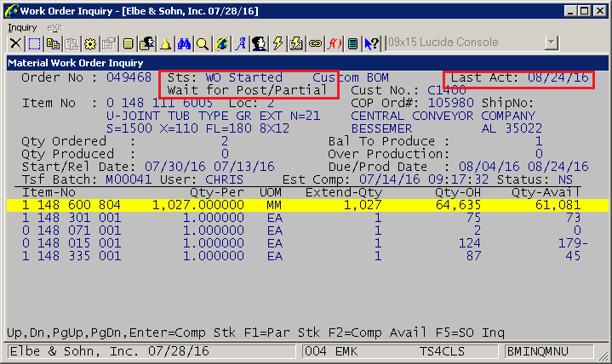612x364 pixels.
Task: Click Qty-Avail value 179-
Action: pyautogui.click(x=573, y=243)
